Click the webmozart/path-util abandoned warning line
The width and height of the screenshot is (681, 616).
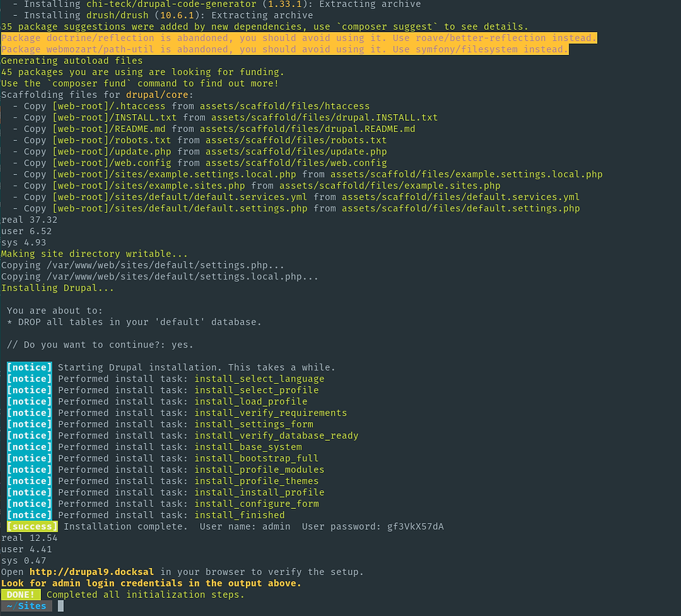[x=285, y=49]
